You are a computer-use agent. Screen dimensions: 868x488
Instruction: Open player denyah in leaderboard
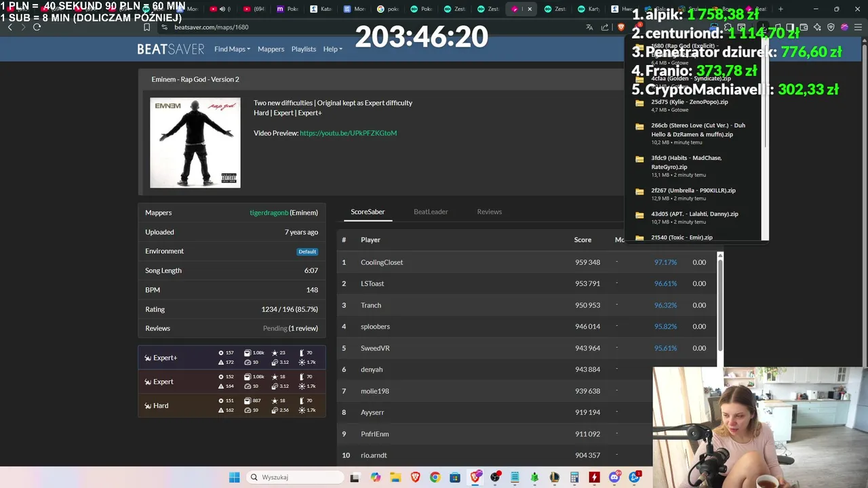[372, 369]
